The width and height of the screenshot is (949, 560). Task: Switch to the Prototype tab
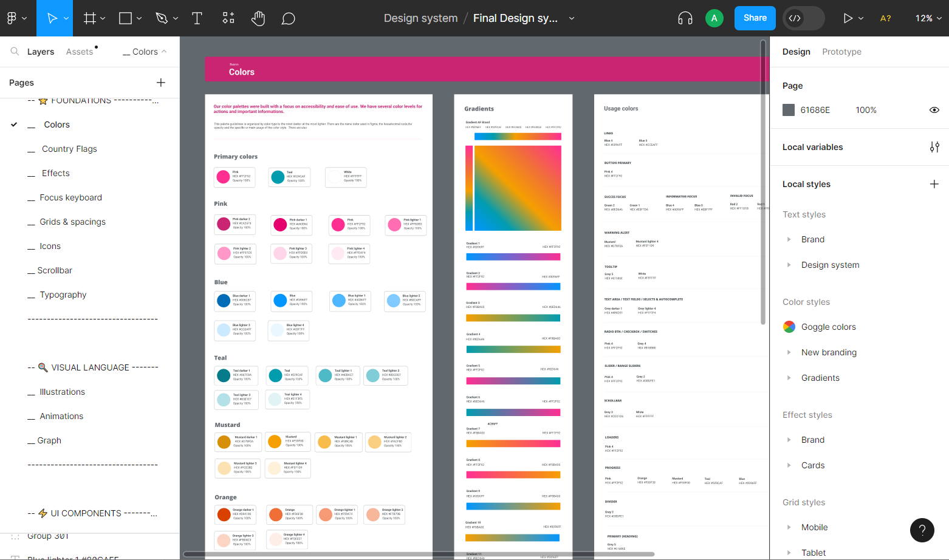[841, 52]
